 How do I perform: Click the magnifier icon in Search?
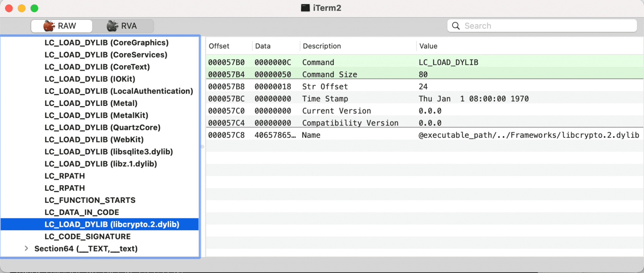pyautogui.click(x=456, y=26)
